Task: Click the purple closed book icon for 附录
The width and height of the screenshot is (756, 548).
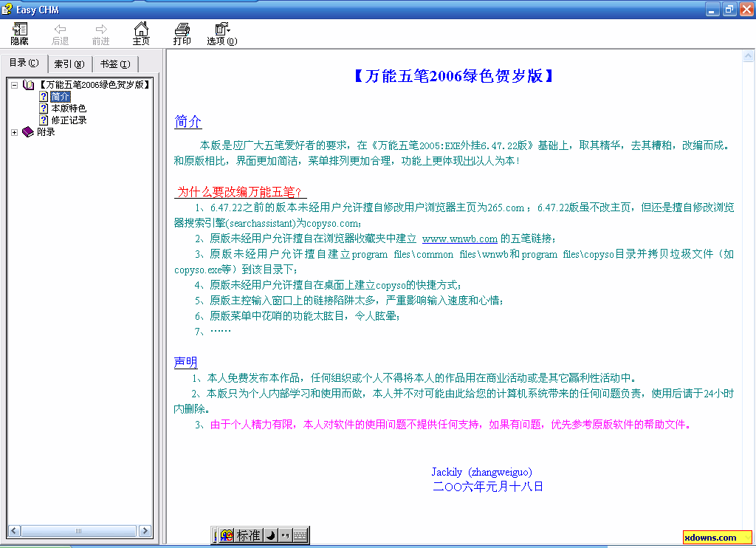Action: [28, 131]
